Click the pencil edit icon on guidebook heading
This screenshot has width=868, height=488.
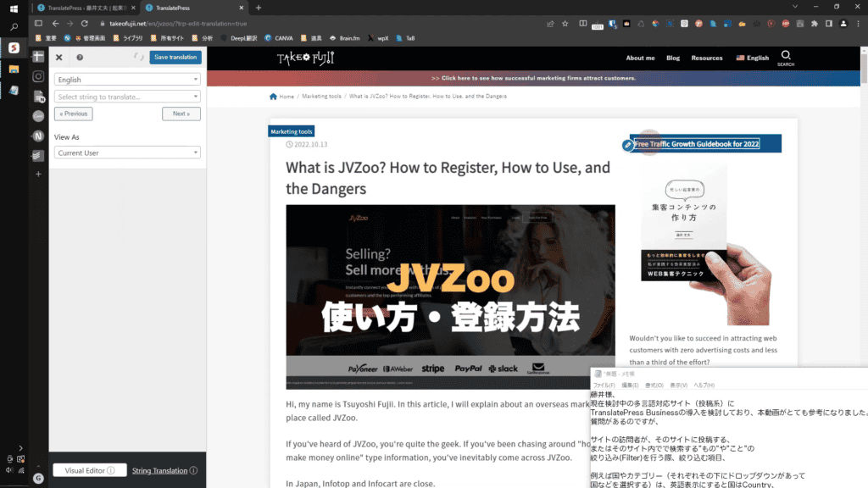[x=627, y=145]
